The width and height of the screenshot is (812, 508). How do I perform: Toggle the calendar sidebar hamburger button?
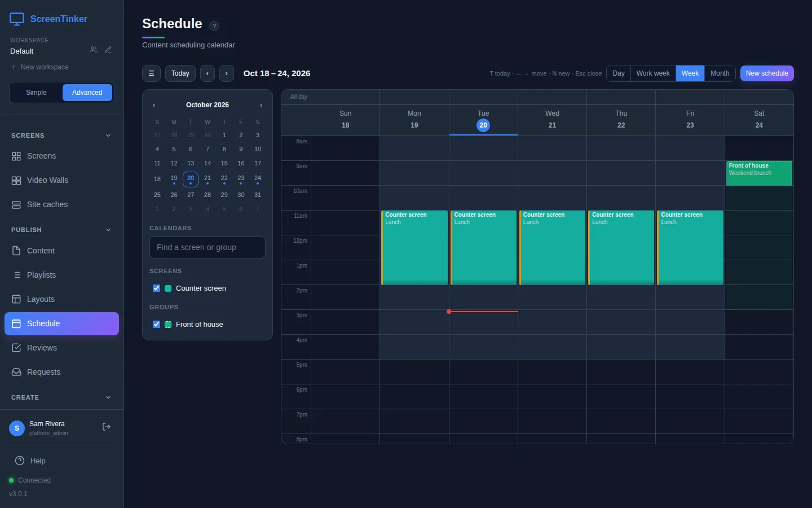pos(151,73)
